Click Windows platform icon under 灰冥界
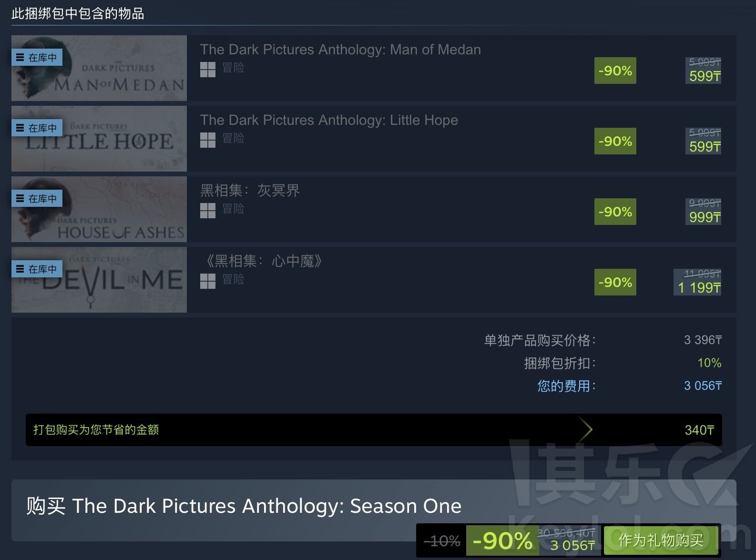This screenshot has width=756, height=560. pos(208,211)
